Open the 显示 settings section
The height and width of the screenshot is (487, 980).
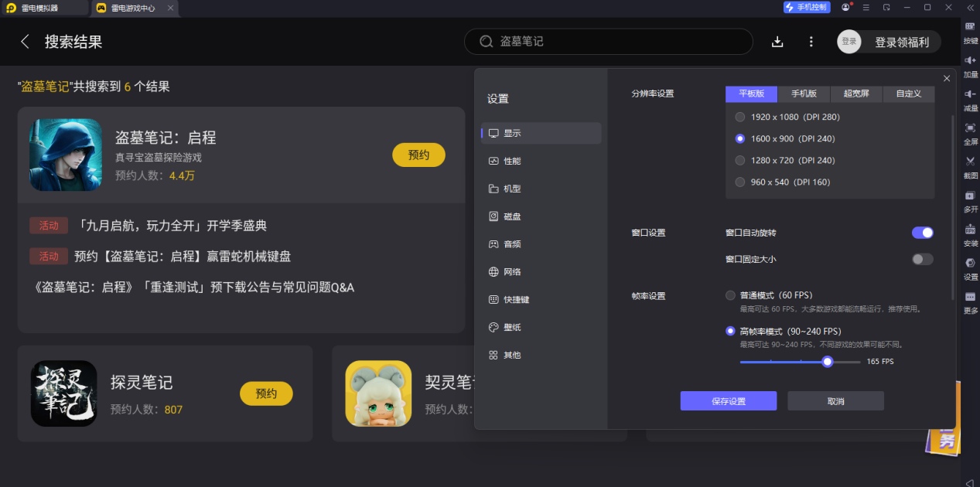(x=541, y=133)
